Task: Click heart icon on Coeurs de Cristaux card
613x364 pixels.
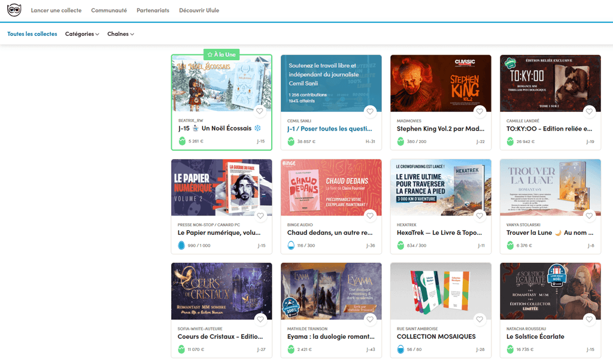Action: click(260, 320)
